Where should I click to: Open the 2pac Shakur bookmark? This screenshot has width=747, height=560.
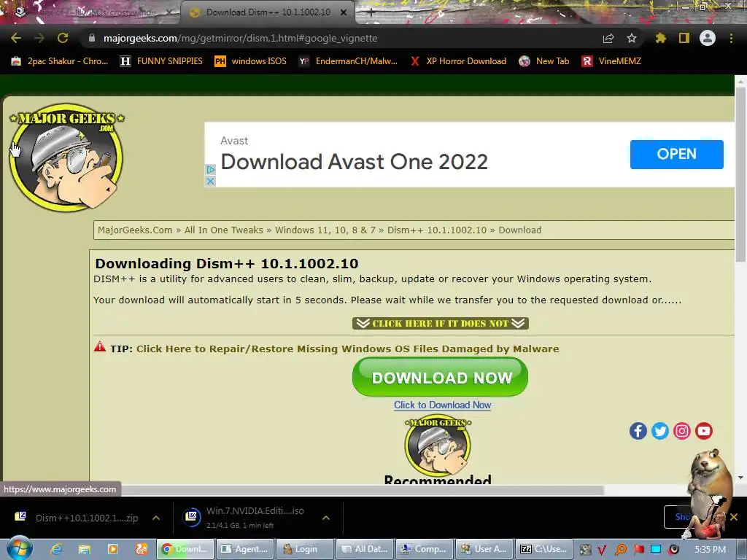pyautogui.click(x=60, y=61)
